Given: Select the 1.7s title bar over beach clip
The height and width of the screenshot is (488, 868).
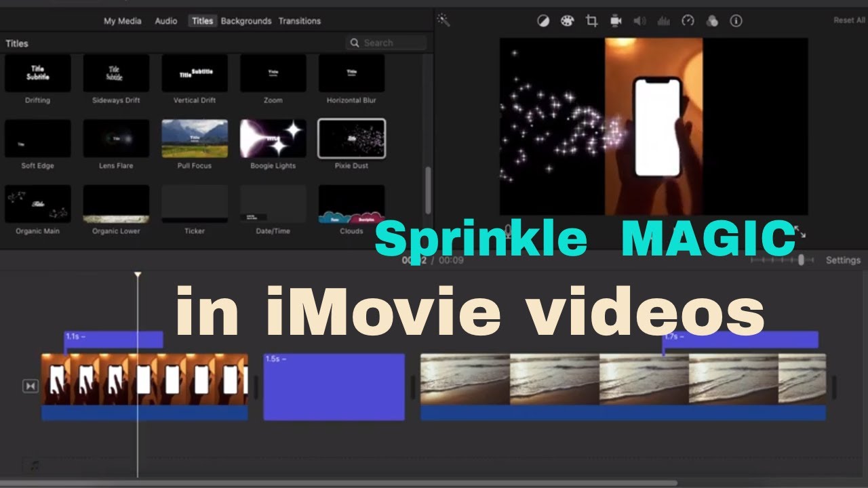Looking at the screenshot, I should 741,341.
